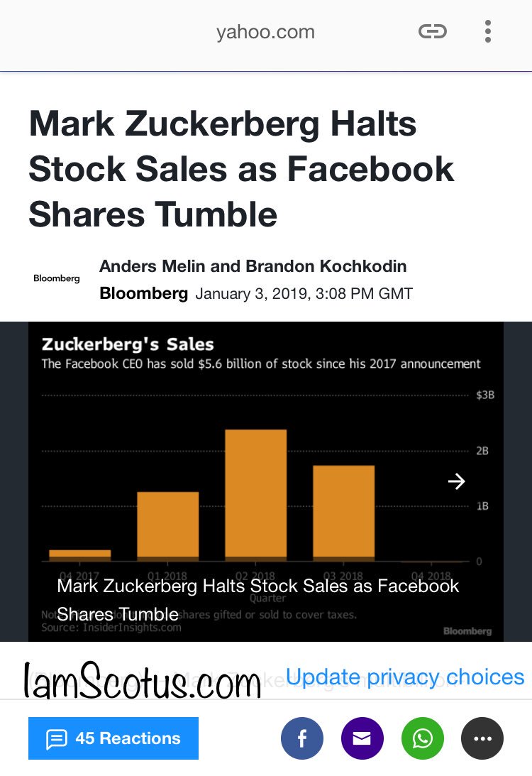The width and height of the screenshot is (532, 776).
Task: Click the Bloomberg logo beside the byline
Action: coord(57,278)
